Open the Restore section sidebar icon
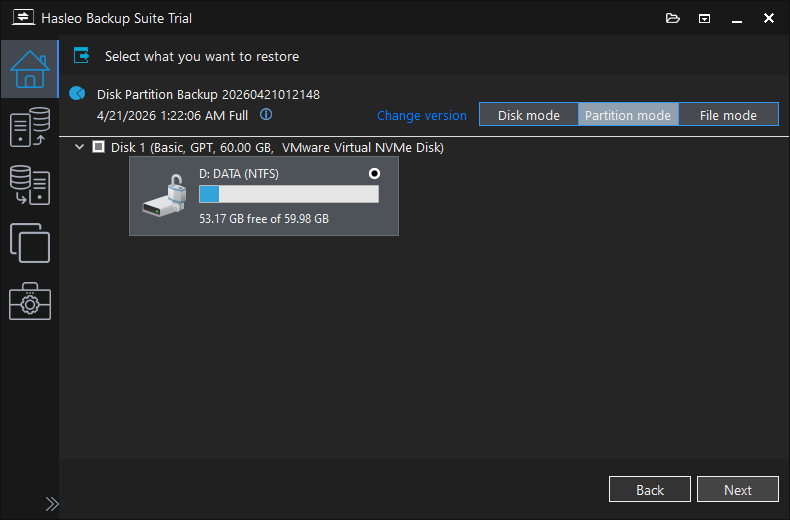790x520 pixels. 30,185
